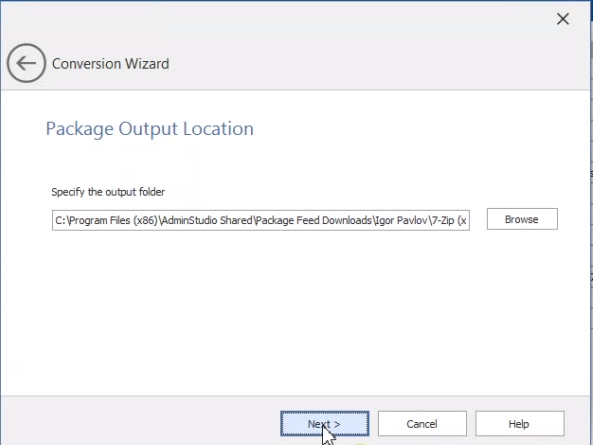
Task: Go back using the circled arrow icon
Action: [x=26, y=63]
